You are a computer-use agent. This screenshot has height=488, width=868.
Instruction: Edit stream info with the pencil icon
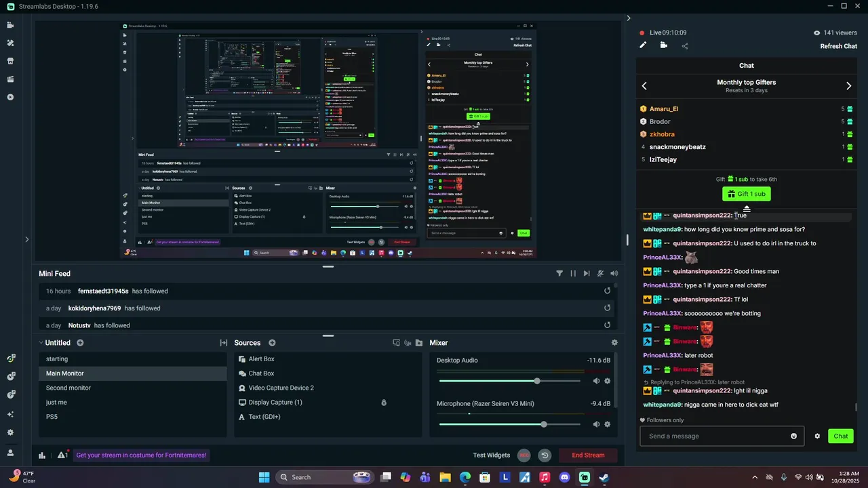[643, 45]
